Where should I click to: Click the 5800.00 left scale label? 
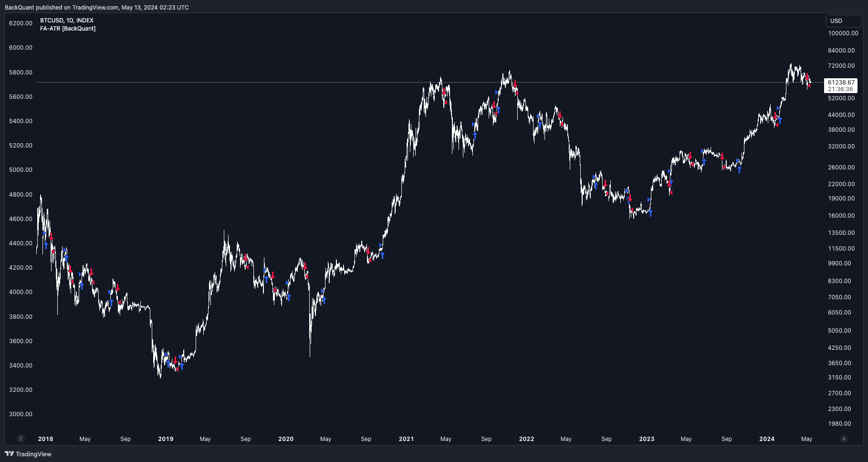pos(21,73)
